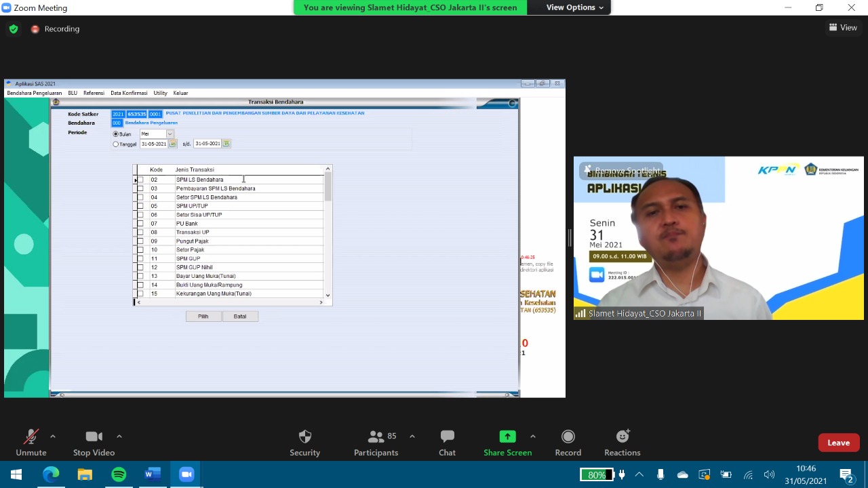
Task: Open the month dropdown showing Mei
Action: (x=170, y=134)
